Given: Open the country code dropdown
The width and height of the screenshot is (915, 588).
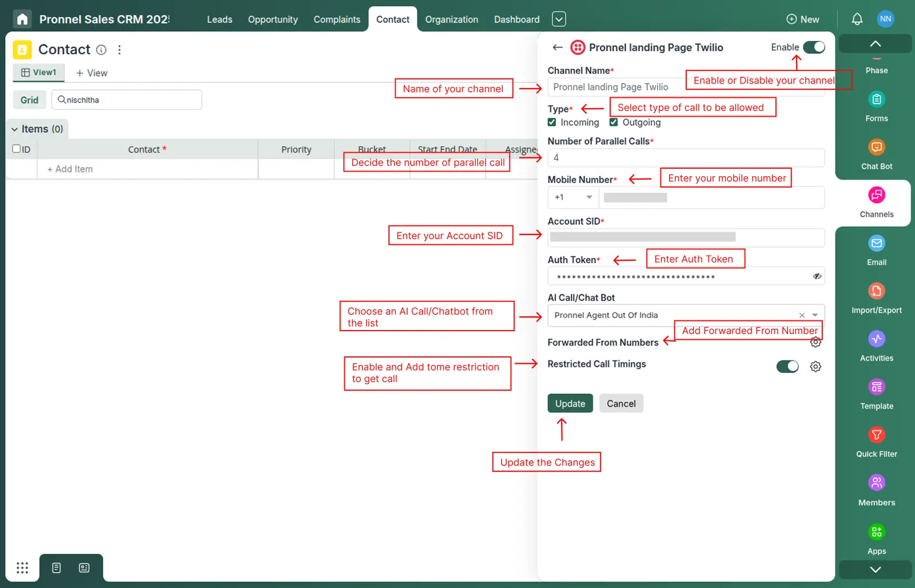Looking at the screenshot, I should [572, 197].
